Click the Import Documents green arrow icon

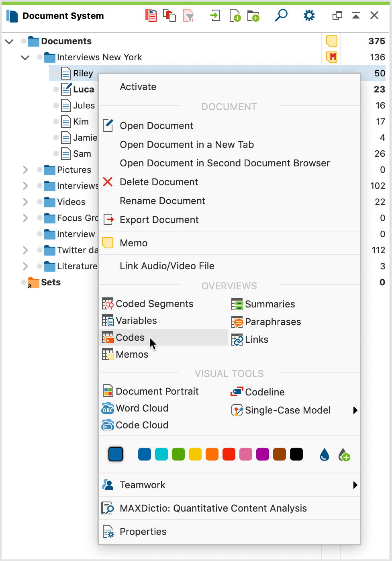pyautogui.click(x=215, y=16)
